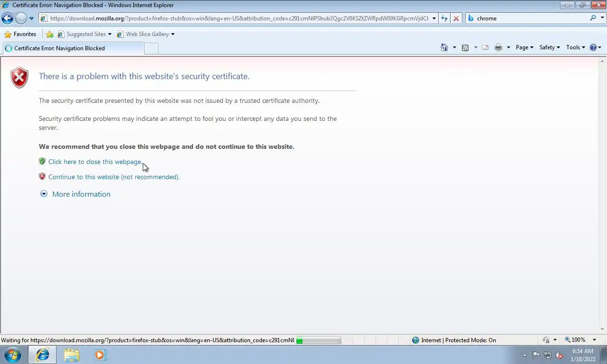Click the green shield icon beside close link
607x364 pixels.
pos(42,161)
